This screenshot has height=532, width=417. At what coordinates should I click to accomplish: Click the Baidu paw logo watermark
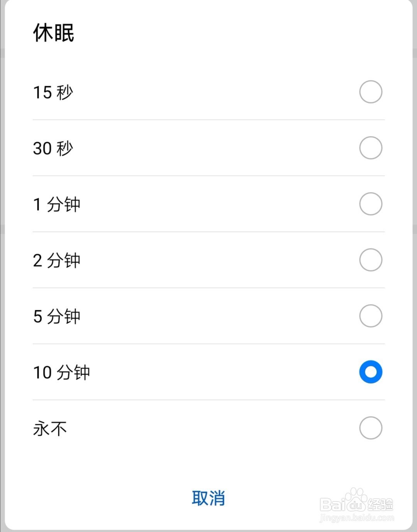click(356, 498)
